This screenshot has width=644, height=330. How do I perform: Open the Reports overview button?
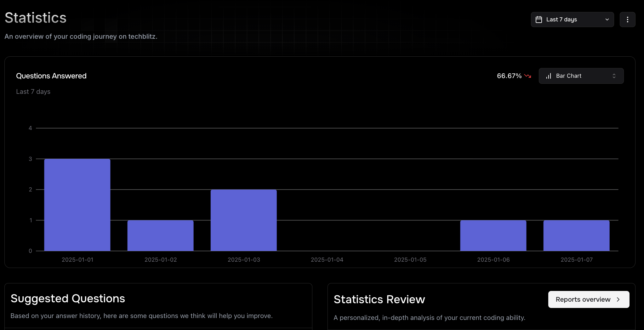tap(589, 299)
